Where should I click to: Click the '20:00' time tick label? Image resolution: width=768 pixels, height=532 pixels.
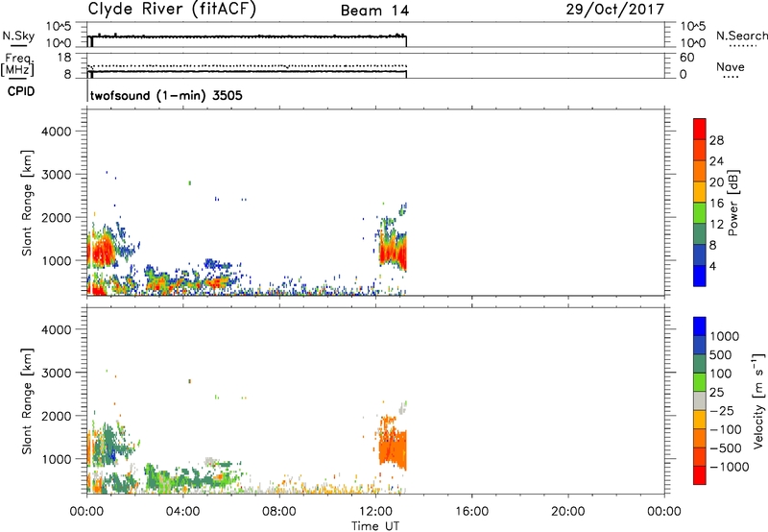pyautogui.click(x=567, y=512)
